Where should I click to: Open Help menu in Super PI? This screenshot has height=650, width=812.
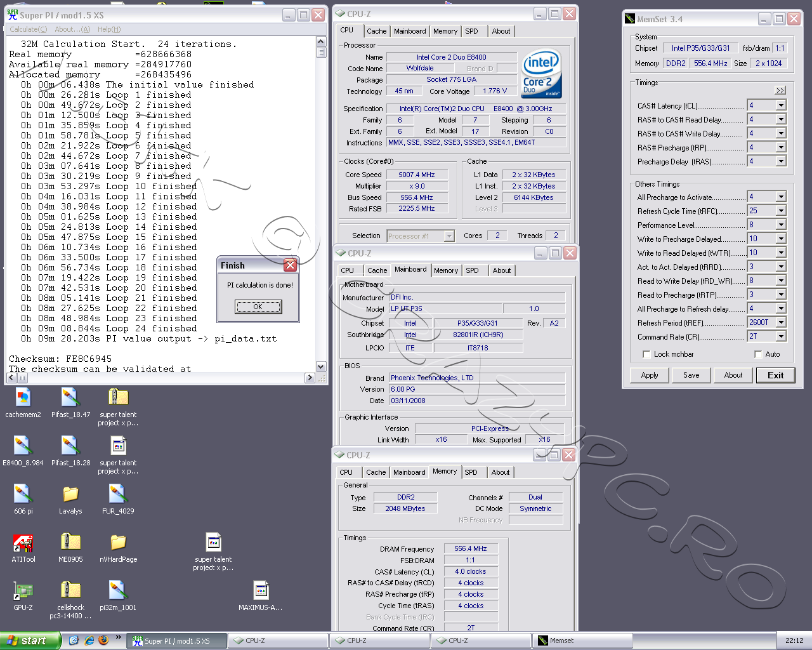(x=109, y=29)
